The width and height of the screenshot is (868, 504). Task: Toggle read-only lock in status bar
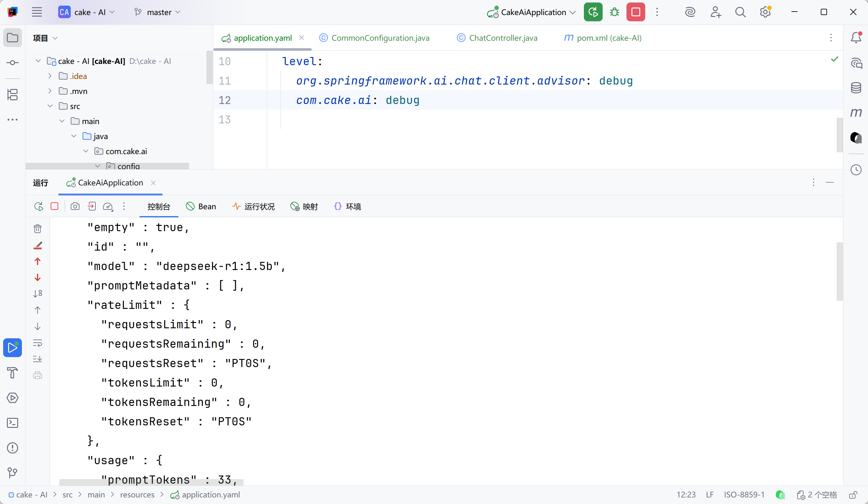coord(853,495)
